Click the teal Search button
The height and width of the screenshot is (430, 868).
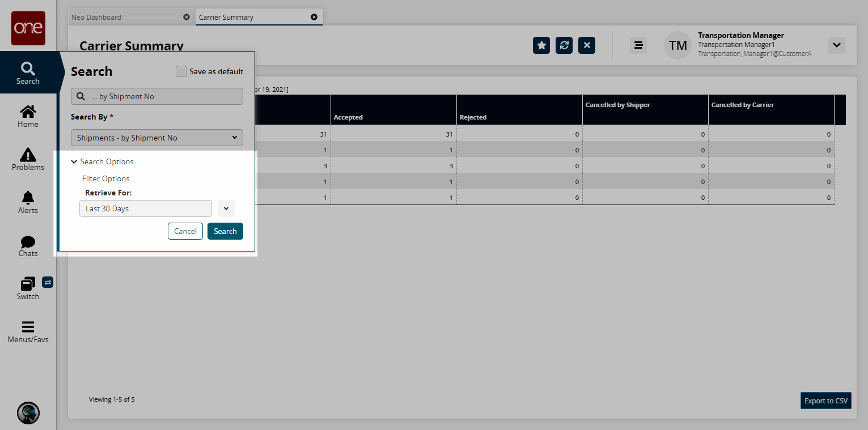[225, 231]
